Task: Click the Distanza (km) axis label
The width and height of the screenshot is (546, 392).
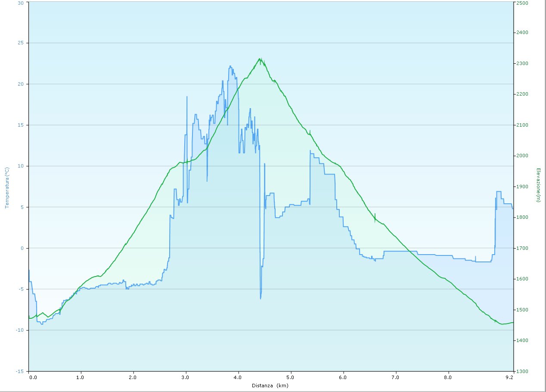Action: (270, 386)
